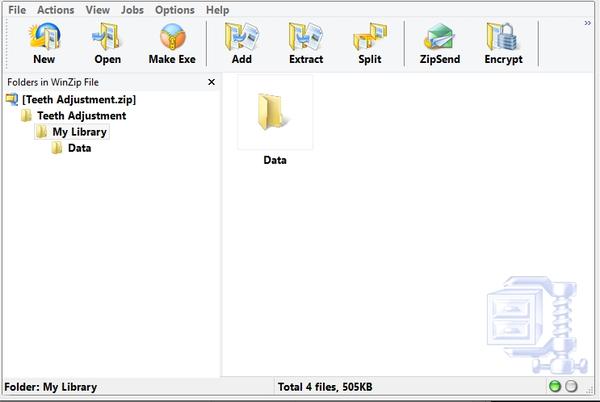Click folder icon beside Data in tree
This screenshot has width=600, height=402.
pos(57,148)
